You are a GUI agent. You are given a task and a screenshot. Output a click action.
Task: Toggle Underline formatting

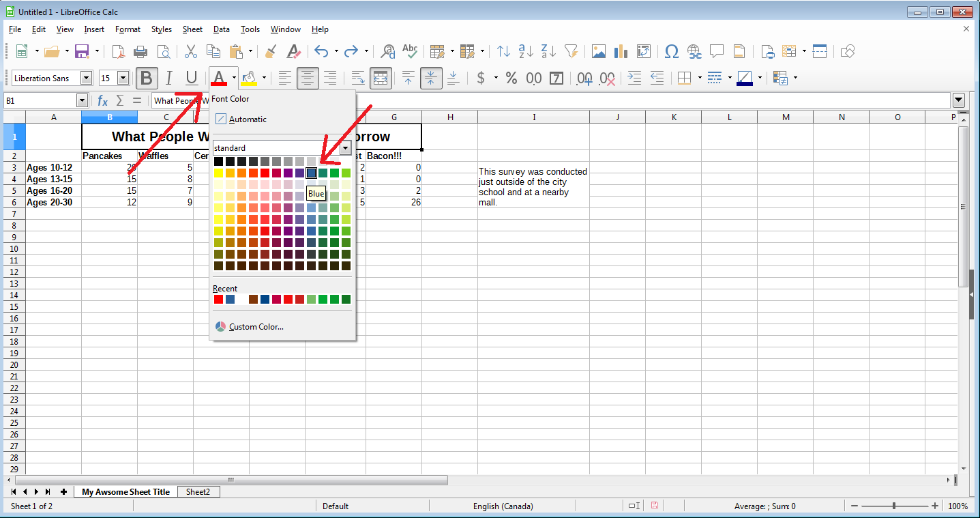[192, 78]
